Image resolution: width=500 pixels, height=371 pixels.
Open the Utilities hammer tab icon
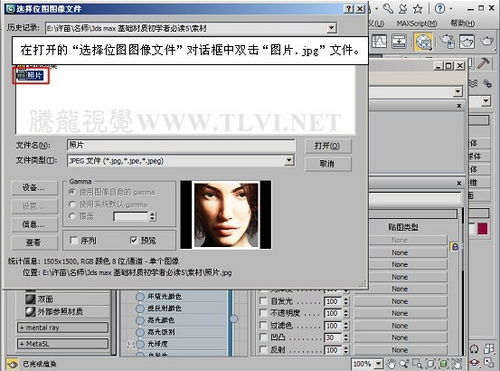pos(483,63)
